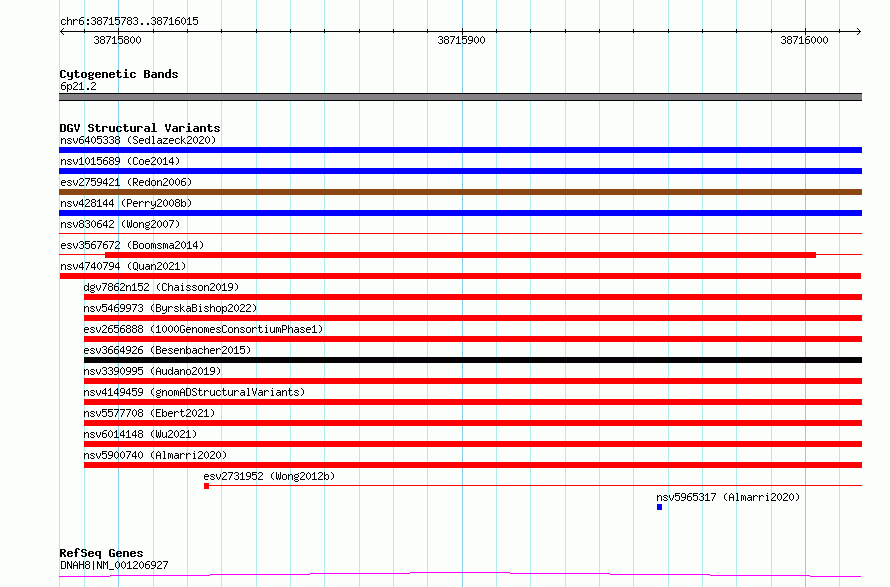Click the blue bar under nsv1015689
The width and height of the screenshot is (890, 587).
coord(460,171)
